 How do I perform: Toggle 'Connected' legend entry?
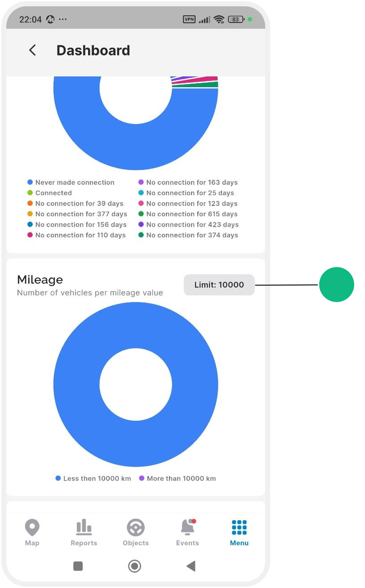(x=49, y=193)
